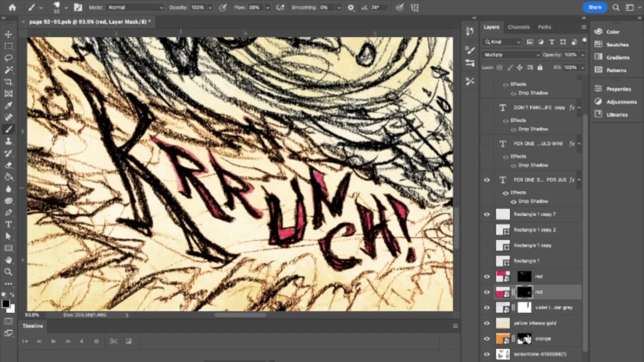Viewport: 644px width, 362px height.
Task: Open the brush Mode dropdown
Action: coord(135,8)
